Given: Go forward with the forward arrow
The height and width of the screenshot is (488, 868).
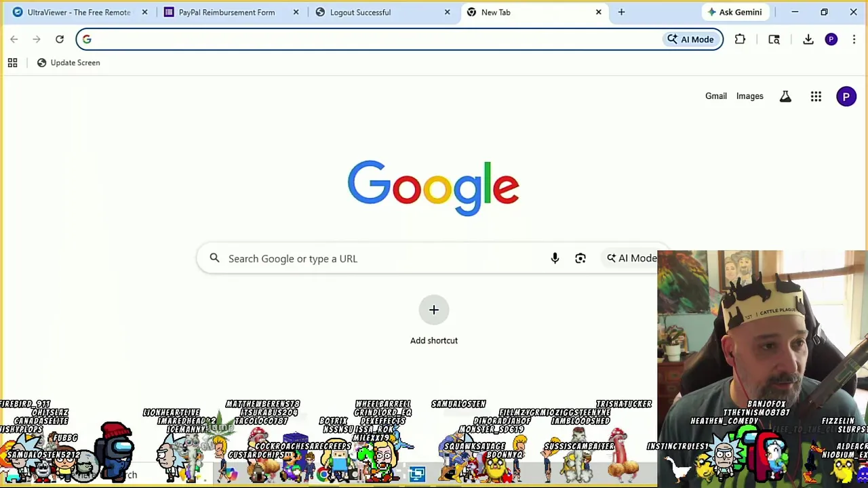Looking at the screenshot, I should [x=37, y=39].
